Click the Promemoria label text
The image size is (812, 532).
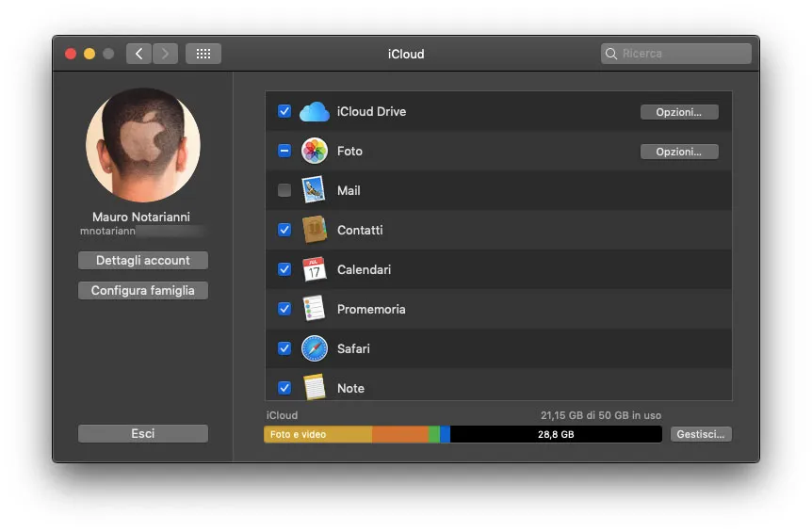[371, 309]
